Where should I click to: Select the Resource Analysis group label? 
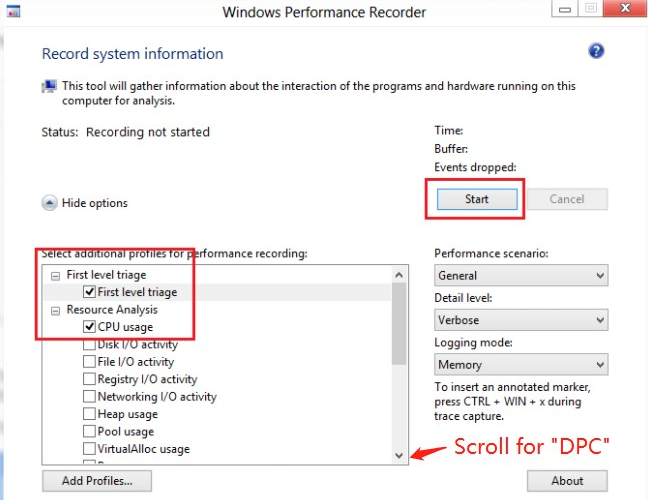pyautogui.click(x=112, y=310)
